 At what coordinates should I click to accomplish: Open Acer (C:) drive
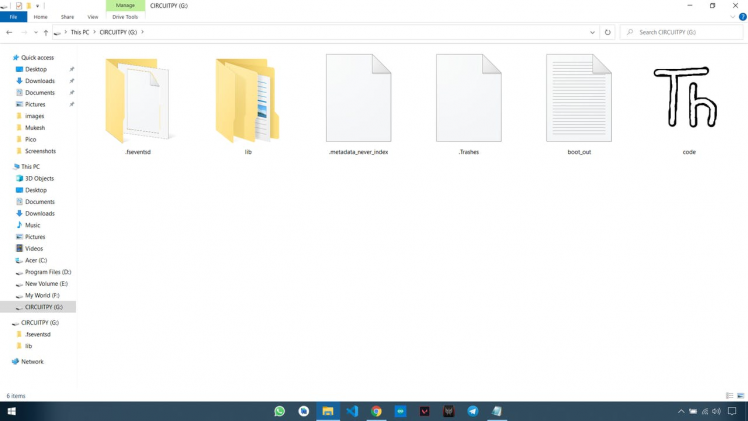point(36,260)
